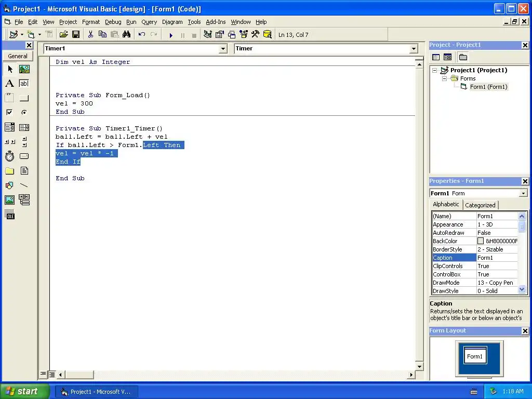This screenshot has width=532, height=399.
Task: Click the Caption property value field
Action: click(497, 258)
